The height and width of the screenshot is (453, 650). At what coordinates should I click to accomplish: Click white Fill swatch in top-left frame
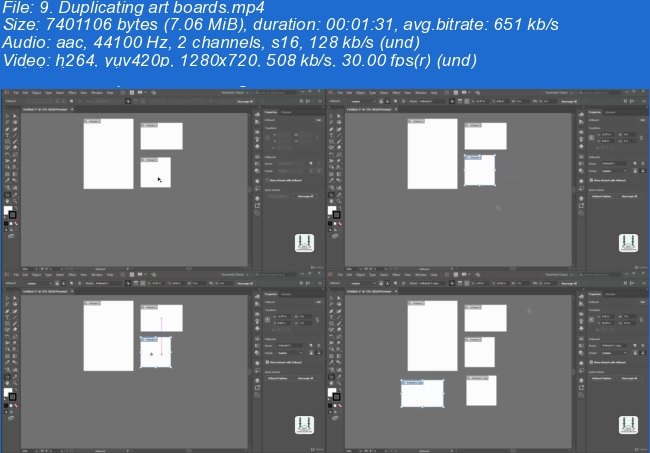[x=7, y=209]
